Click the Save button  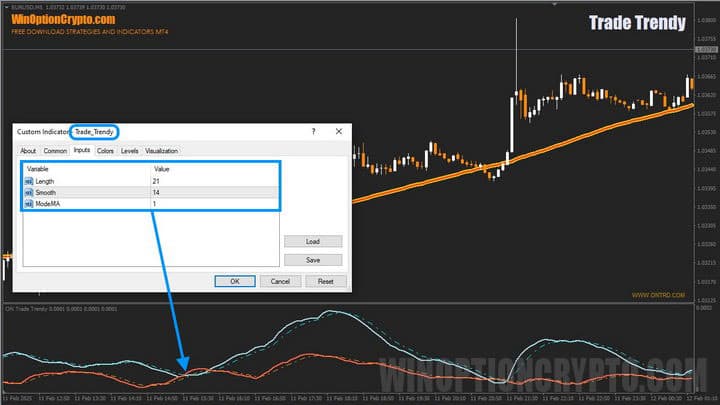click(313, 260)
